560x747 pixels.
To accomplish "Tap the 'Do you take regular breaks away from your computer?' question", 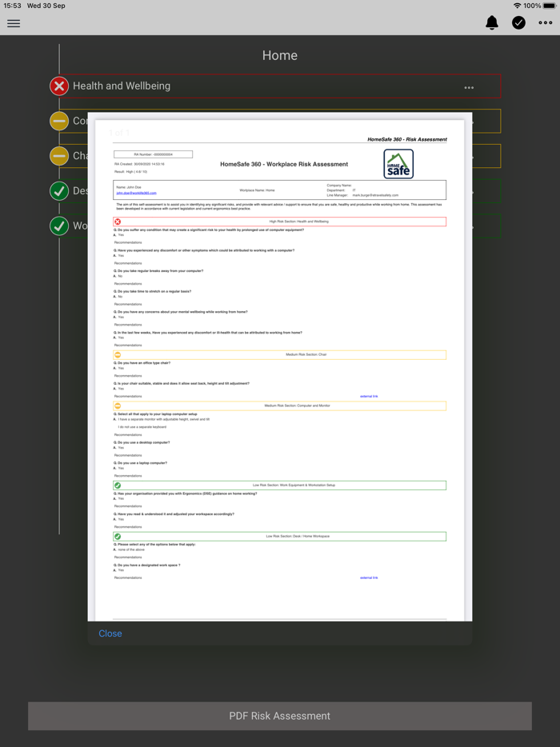I will pos(158,271).
